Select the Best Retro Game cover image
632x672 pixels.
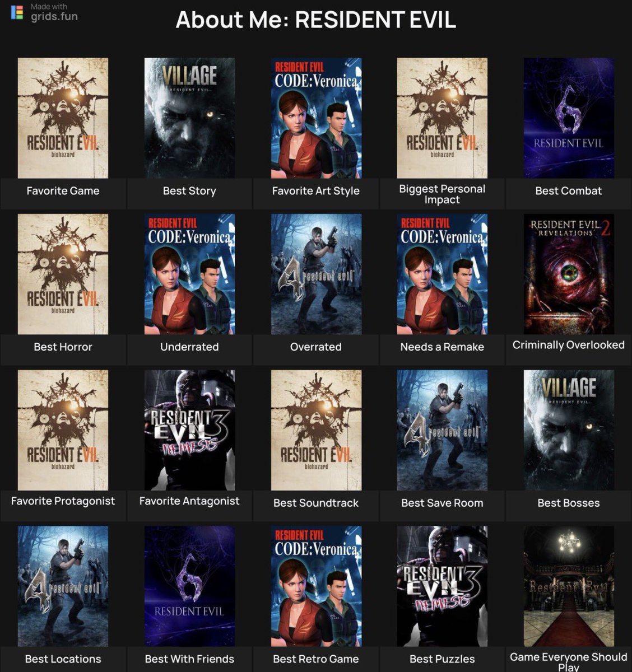click(x=316, y=586)
